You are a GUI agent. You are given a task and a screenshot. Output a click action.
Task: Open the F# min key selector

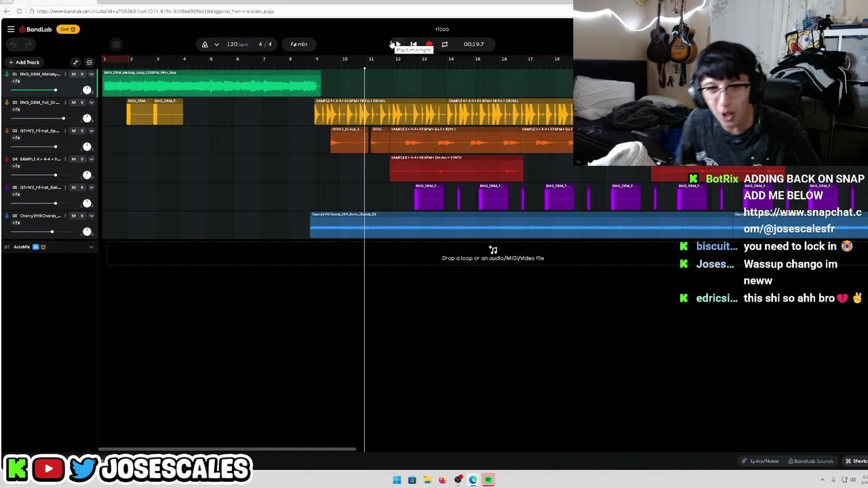point(299,45)
